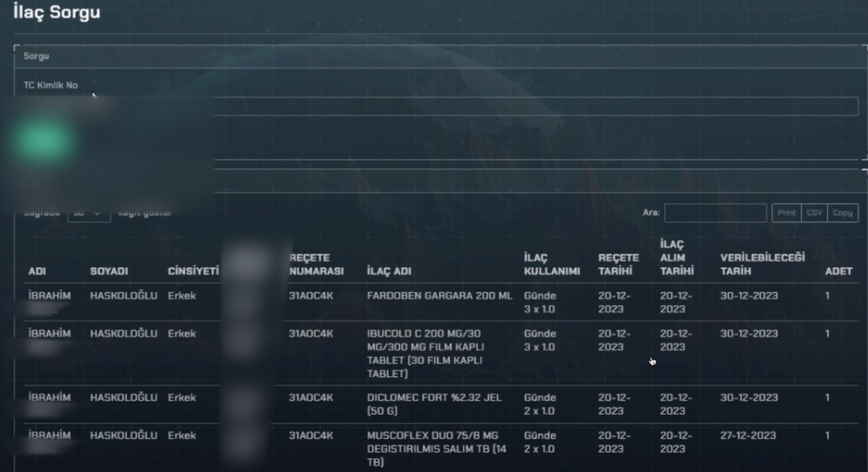Click the İlaç Sorgu page heading

[x=56, y=12]
